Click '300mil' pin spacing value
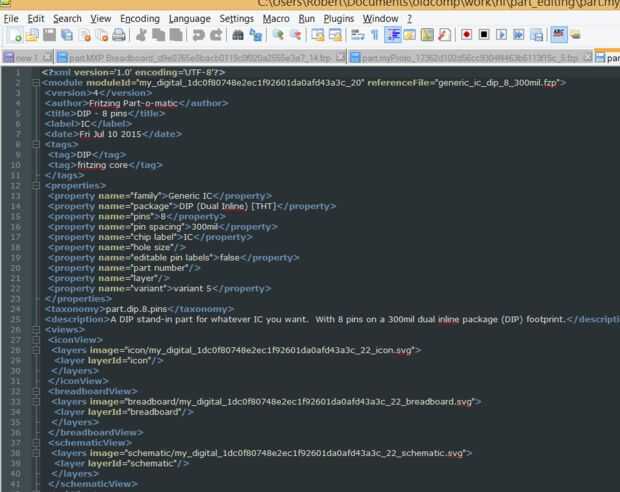Screen dimensions: 620x492 pos(205,227)
